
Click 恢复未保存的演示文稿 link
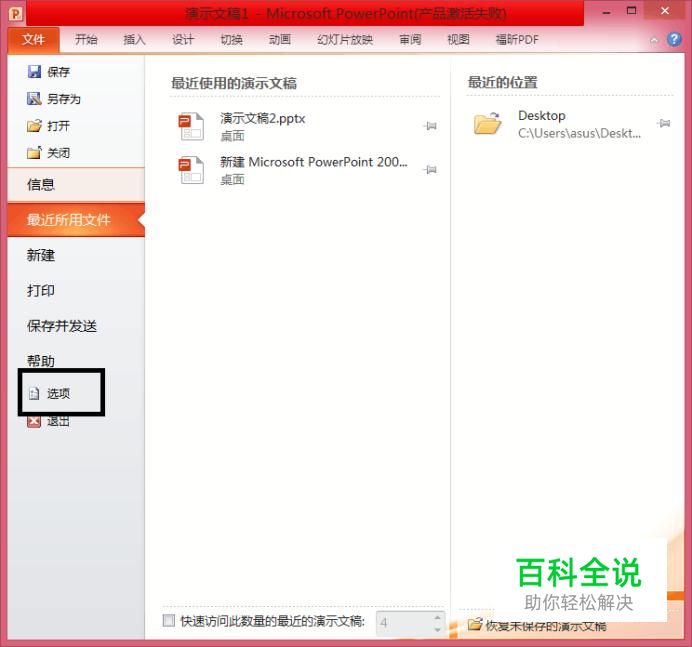point(546,625)
